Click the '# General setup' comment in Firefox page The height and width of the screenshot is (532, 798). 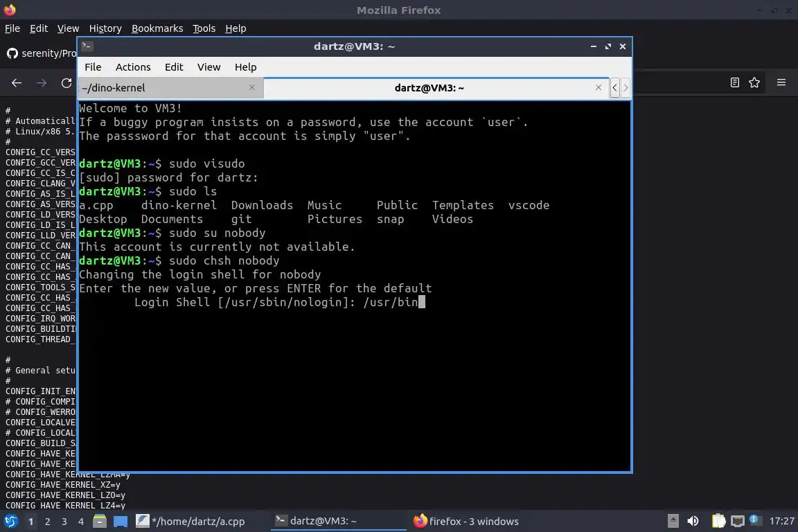tap(40, 371)
